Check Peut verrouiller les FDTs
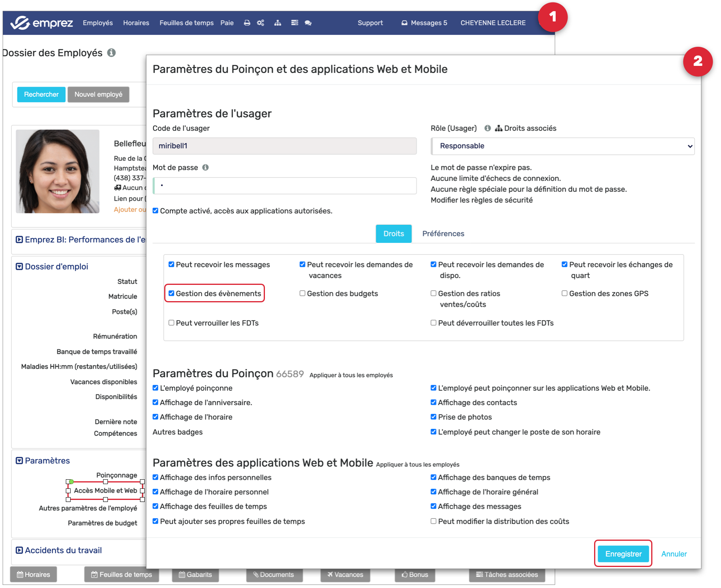Image resolution: width=721 pixels, height=588 pixels. pyautogui.click(x=171, y=323)
